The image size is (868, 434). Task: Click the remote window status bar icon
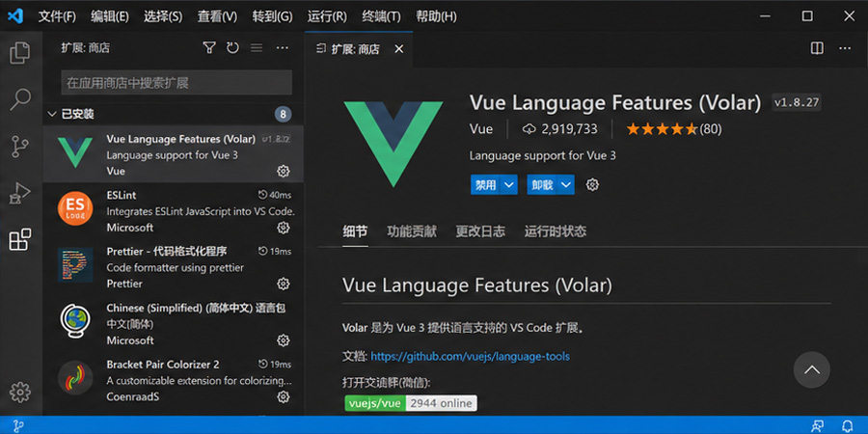pos(18,425)
